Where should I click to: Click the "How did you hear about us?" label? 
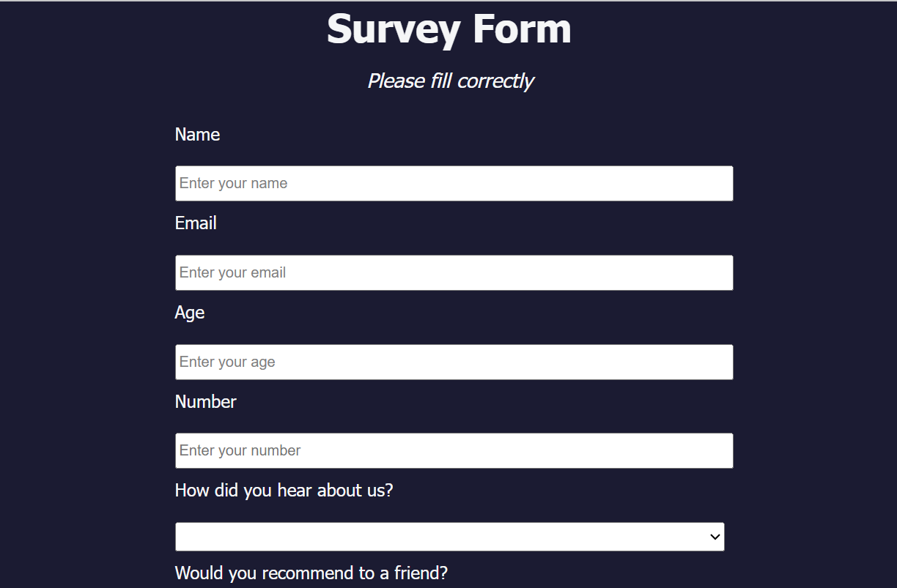[x=284, y=491]
